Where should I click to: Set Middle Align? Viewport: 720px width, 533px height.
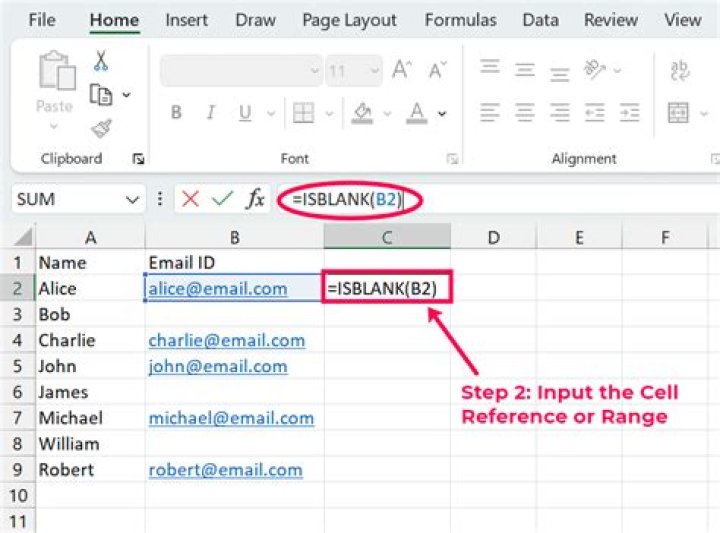pos(524,70)
